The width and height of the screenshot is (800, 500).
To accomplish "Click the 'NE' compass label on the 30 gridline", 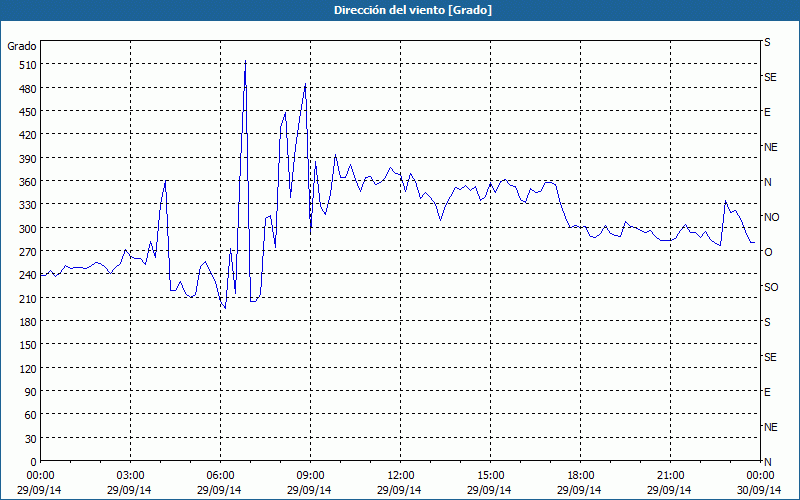I will [770, 427].
